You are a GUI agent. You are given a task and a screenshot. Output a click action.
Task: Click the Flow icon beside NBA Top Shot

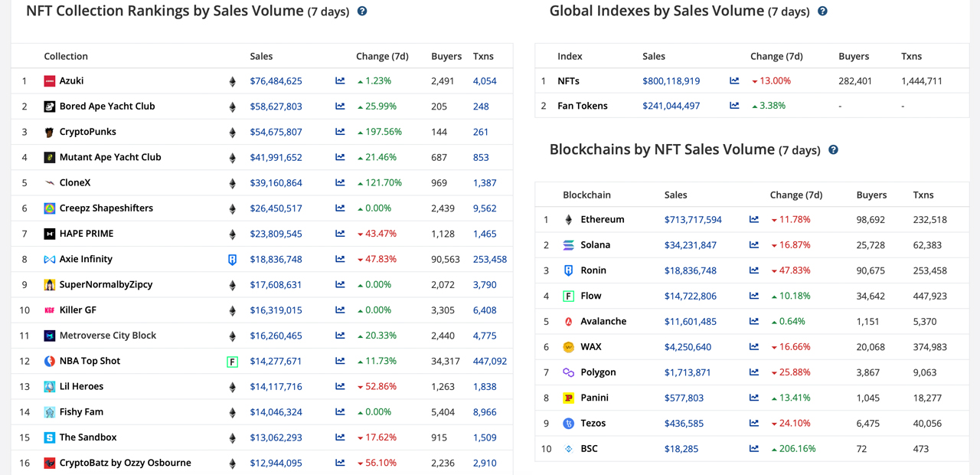pyautogui.click(x=232, y=361)
